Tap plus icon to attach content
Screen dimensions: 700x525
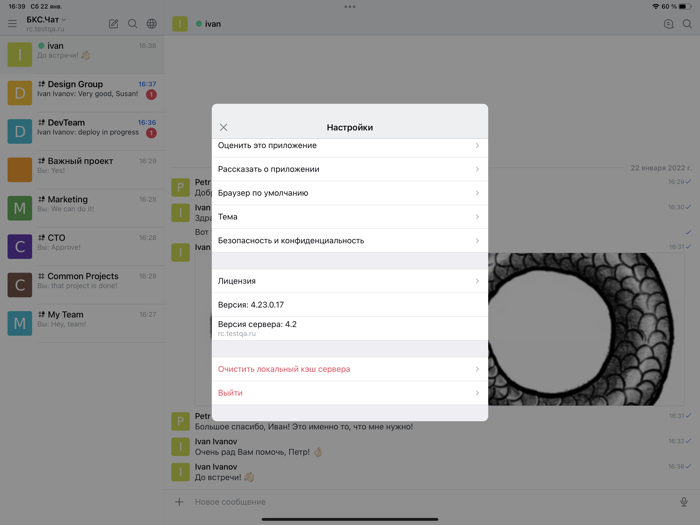(179, 502)
